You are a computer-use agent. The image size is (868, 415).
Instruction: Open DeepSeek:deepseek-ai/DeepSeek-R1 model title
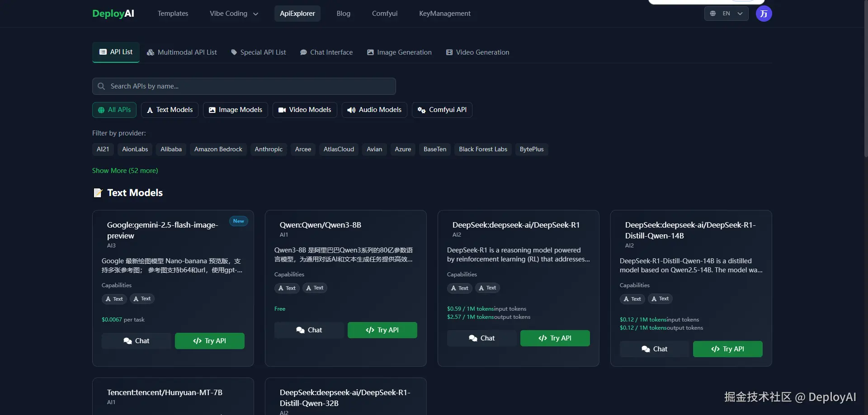[x=516, y=225]
